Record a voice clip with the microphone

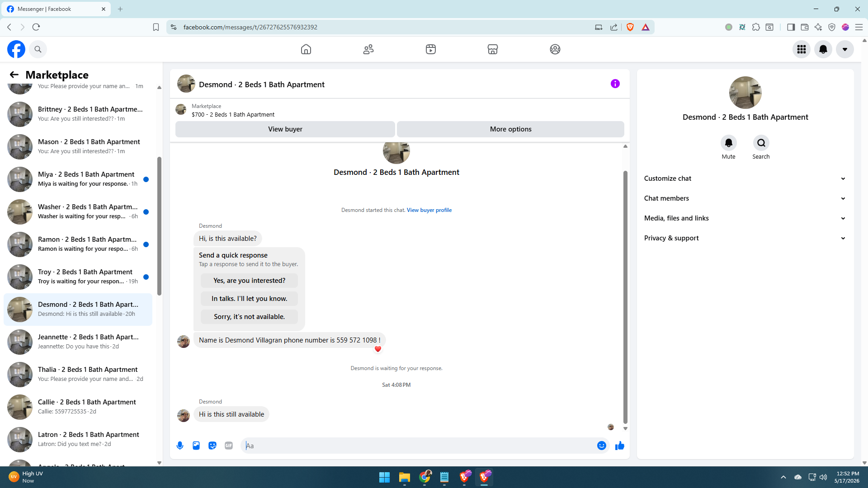(x=180, y=446)
